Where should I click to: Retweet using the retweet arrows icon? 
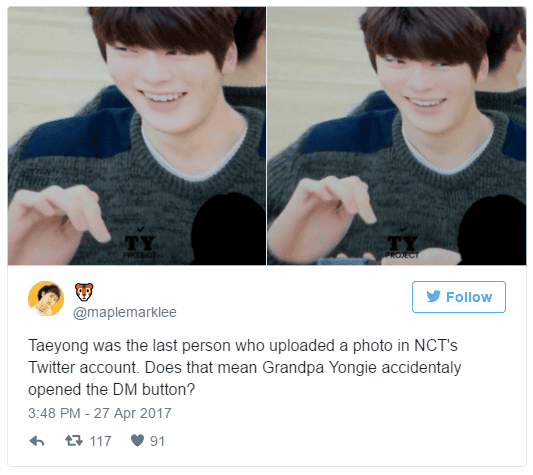click(x=74, y=441)
